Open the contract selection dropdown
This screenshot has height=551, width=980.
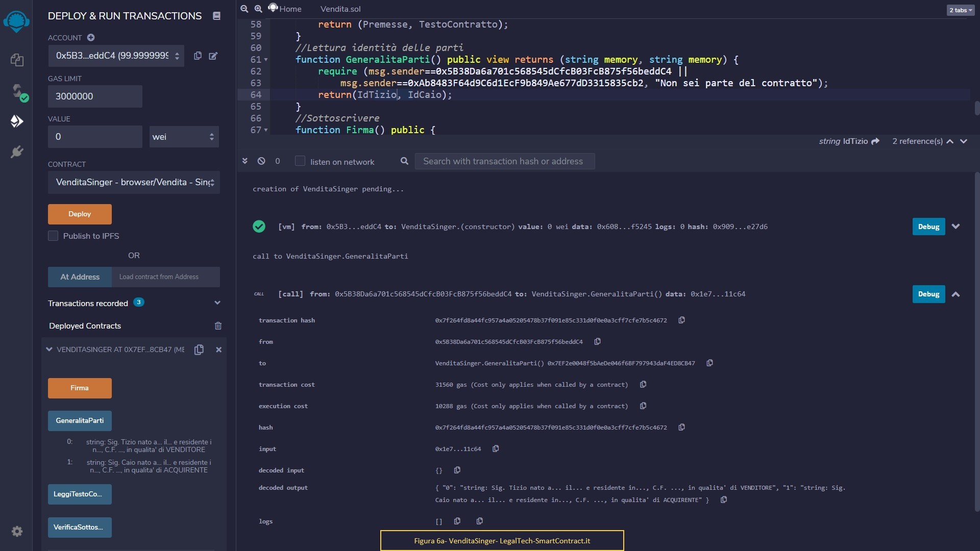tap(134, 182)
